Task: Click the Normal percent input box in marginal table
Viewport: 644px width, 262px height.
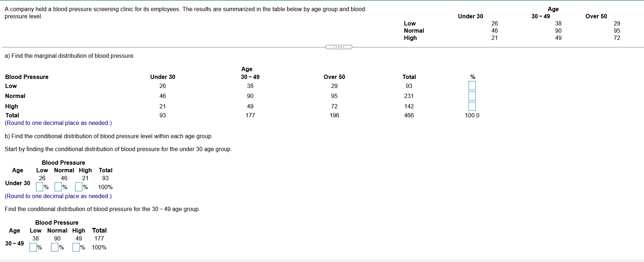Action: 472,96
